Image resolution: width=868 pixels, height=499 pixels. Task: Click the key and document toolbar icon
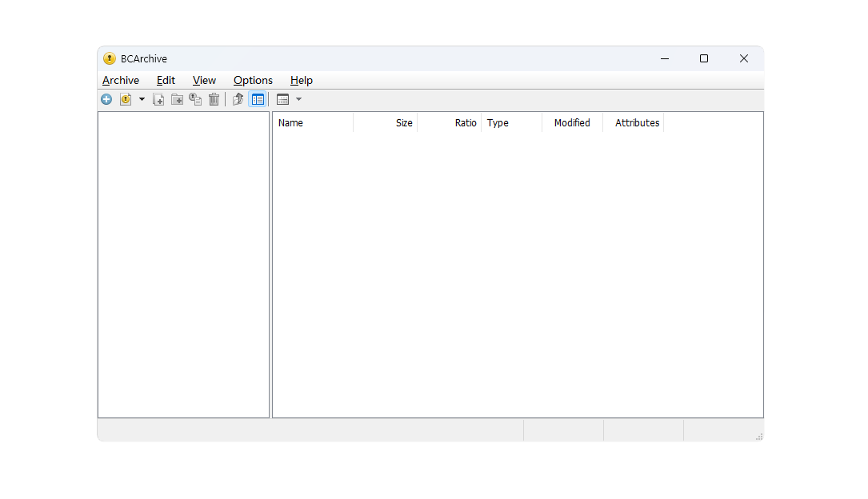(195, 99)
